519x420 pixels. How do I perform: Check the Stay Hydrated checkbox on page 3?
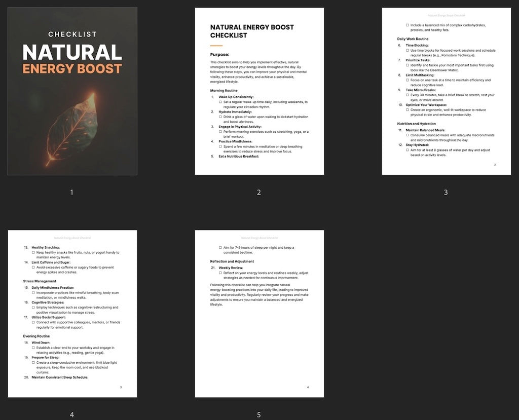click(407, 150)
